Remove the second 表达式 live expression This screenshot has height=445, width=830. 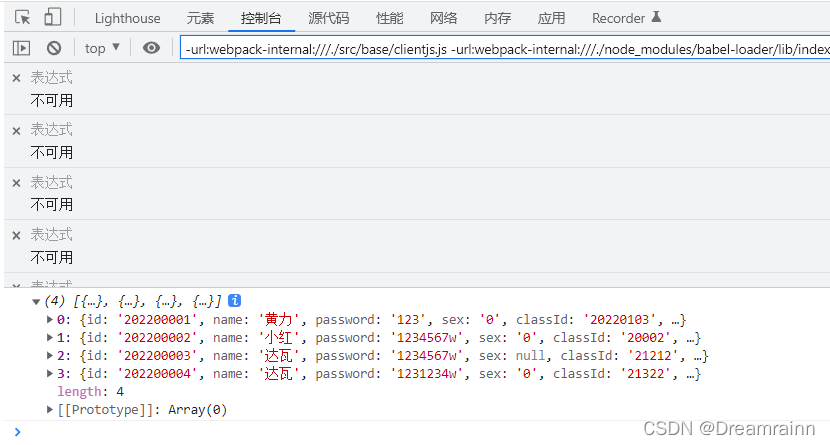pyautogui.click(x=16, y=131)
